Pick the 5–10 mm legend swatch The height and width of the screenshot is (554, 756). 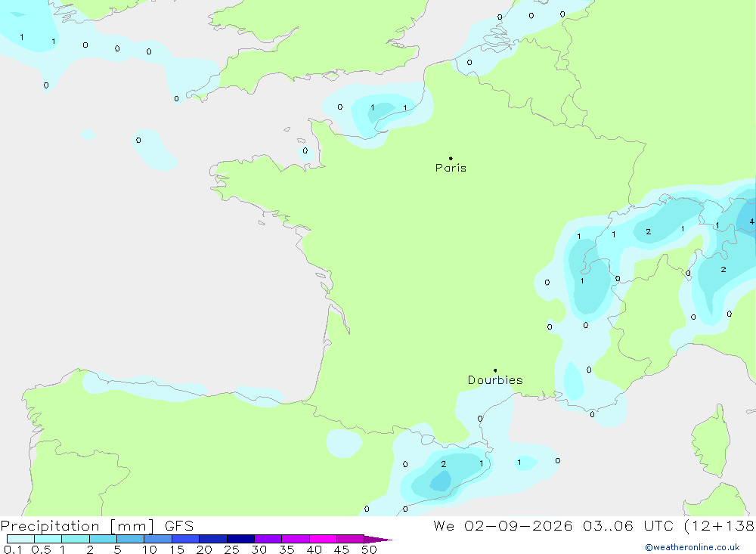coord(131,539)
